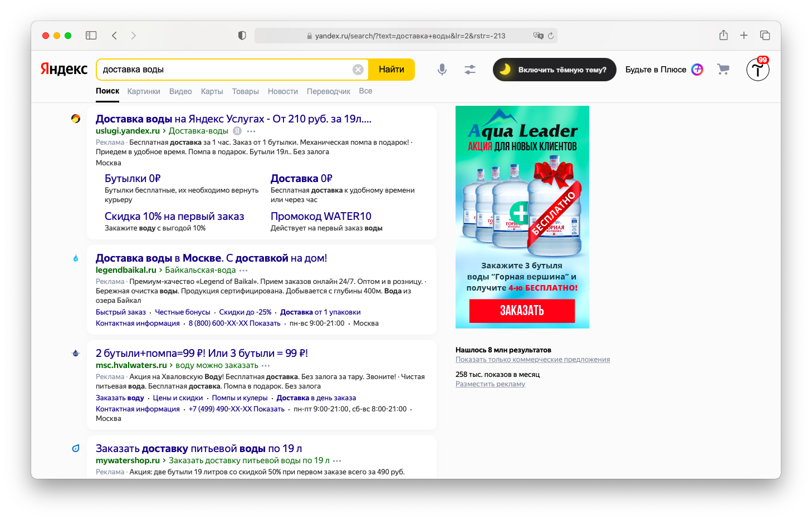Click the Цены и скидки sitelink

(178, 398)
